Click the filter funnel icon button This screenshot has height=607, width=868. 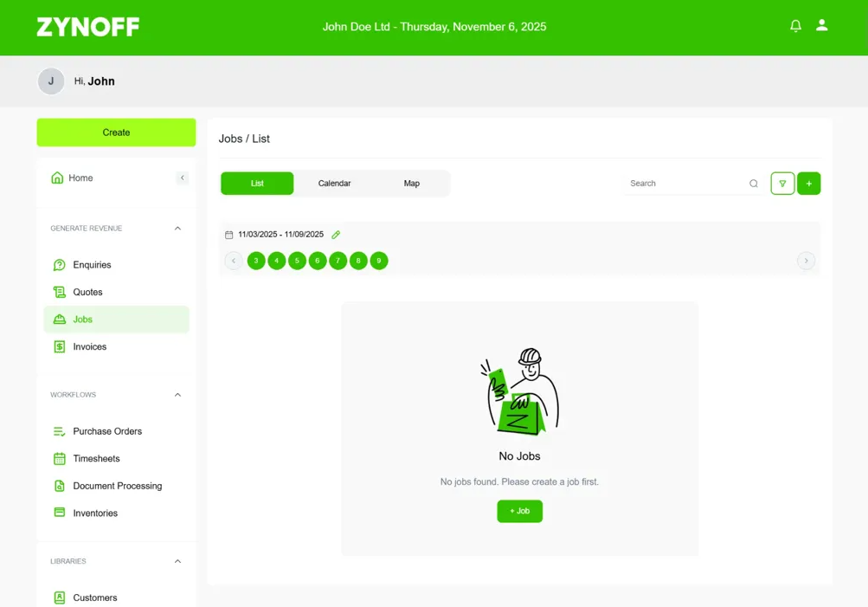point(782,184)
